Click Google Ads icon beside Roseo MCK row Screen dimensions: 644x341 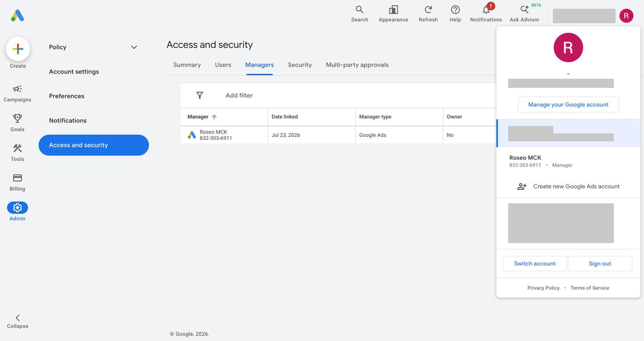click(x=192, y=135)
